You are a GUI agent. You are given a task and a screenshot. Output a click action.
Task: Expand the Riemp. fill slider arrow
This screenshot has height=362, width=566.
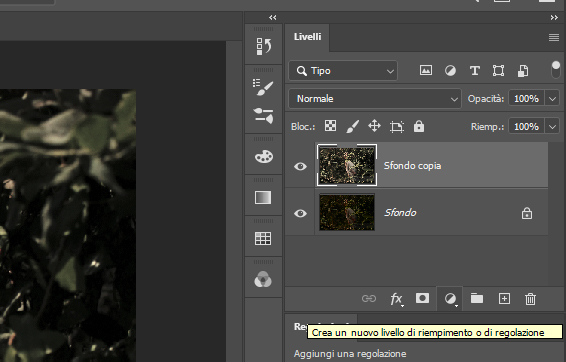(x=552, y=127)
